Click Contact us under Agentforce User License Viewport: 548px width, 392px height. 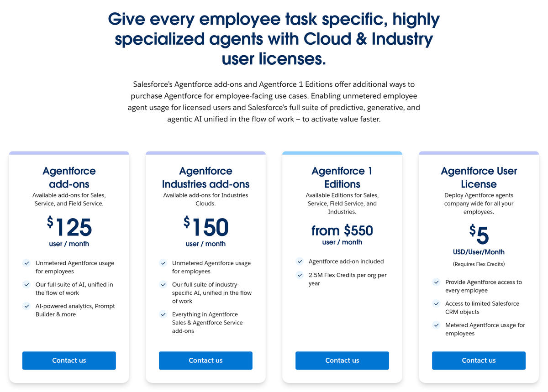(x=479, y=361)
